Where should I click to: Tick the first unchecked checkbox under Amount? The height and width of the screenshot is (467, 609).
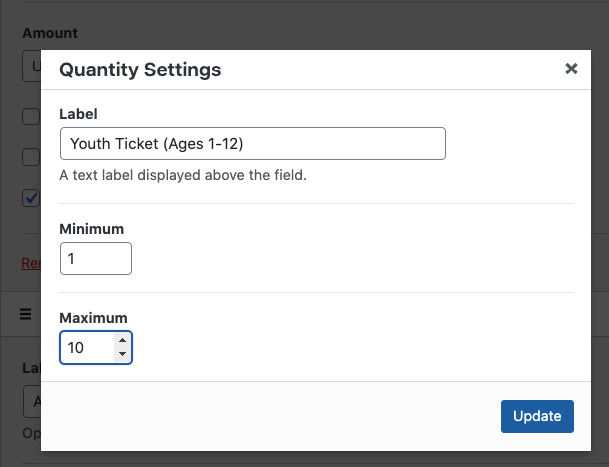point(31,117)
